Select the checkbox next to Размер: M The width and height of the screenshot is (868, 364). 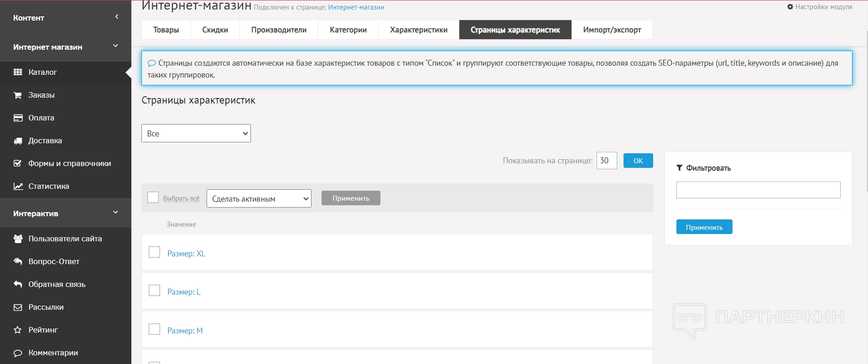click(155, 329)
